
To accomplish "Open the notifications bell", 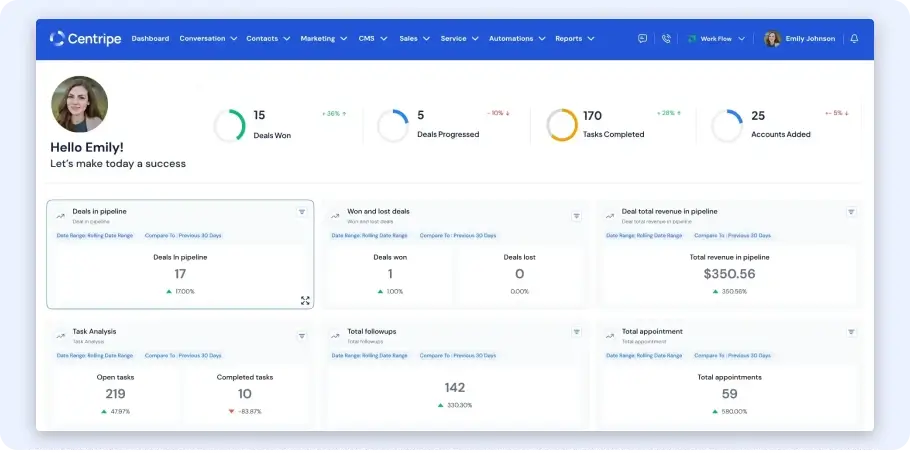I will [854, 39].
